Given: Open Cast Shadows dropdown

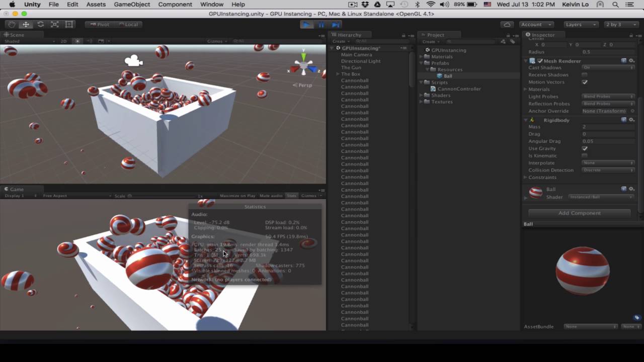Looking at the screenshot, I should pos(608,67).
